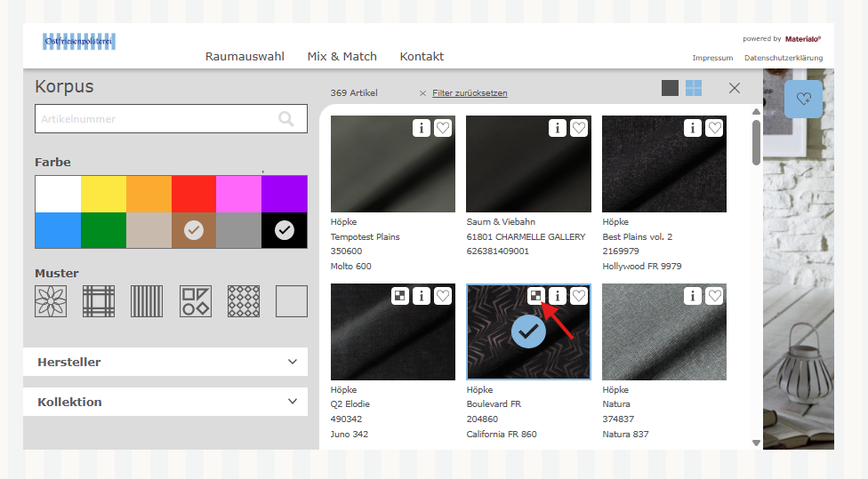
Task: Show info for Natura fabric
Action: (x=693, y=296)
